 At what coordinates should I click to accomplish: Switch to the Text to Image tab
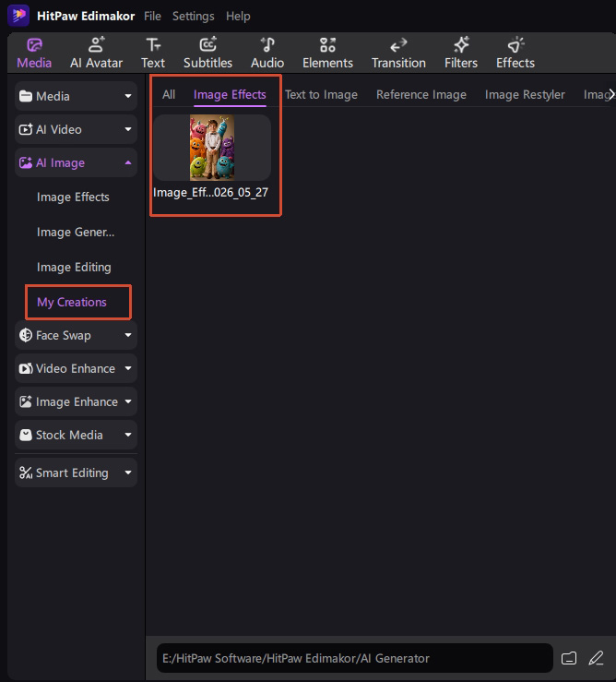coord(321,94)
